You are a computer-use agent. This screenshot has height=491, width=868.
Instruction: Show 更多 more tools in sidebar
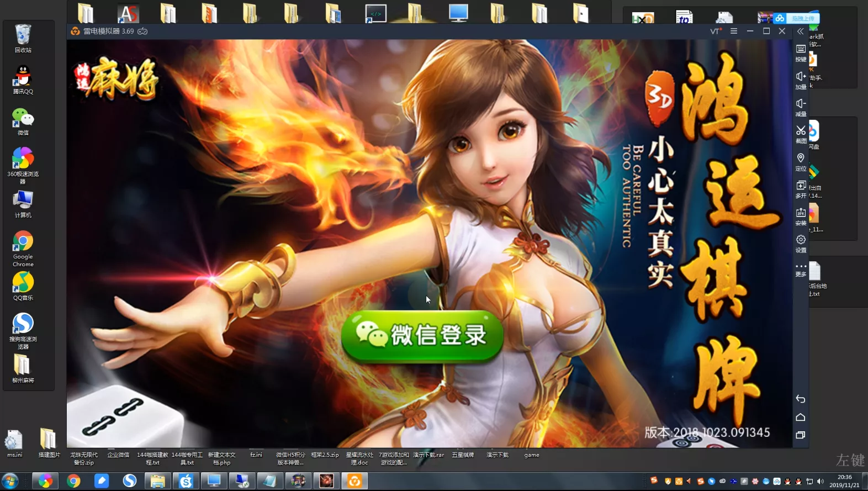pos(801,270)
